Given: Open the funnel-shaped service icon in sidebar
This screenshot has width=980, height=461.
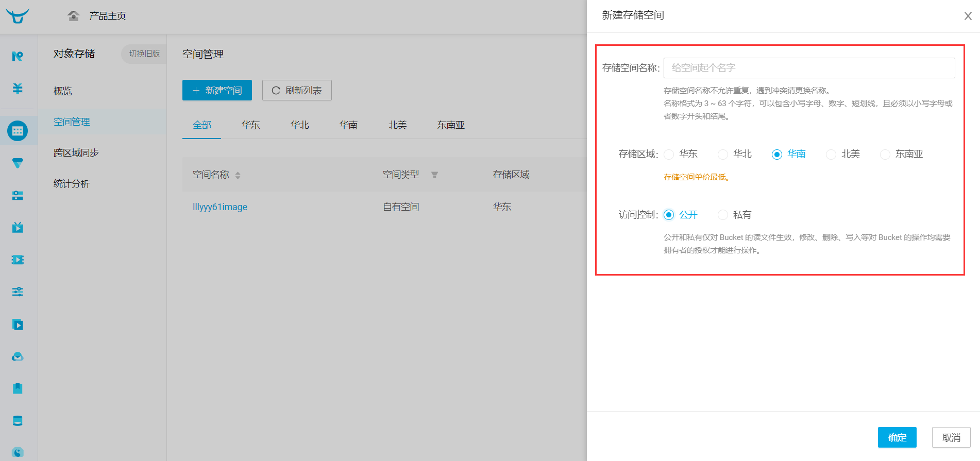Looking at the screenshot, I should point(18,163).
